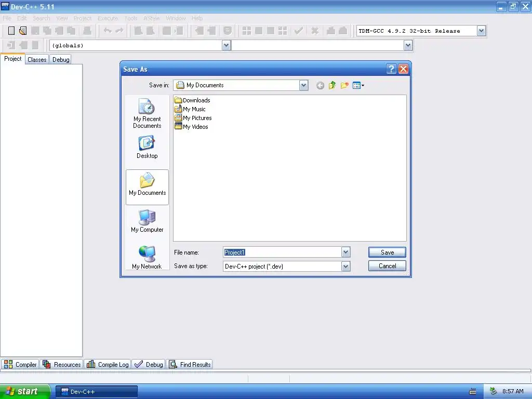
Task: Expand the File name history dropdown
Action: point(345,252)
